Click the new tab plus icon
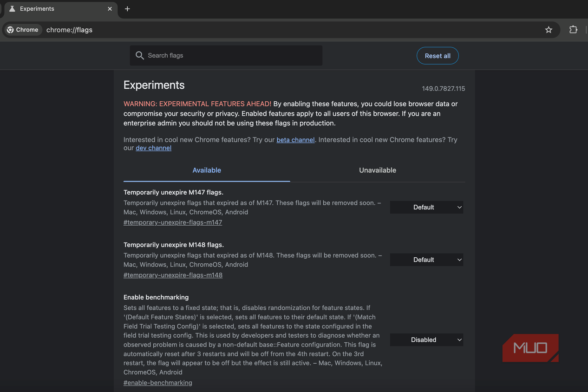588x392 pixels. click(127, 9)
